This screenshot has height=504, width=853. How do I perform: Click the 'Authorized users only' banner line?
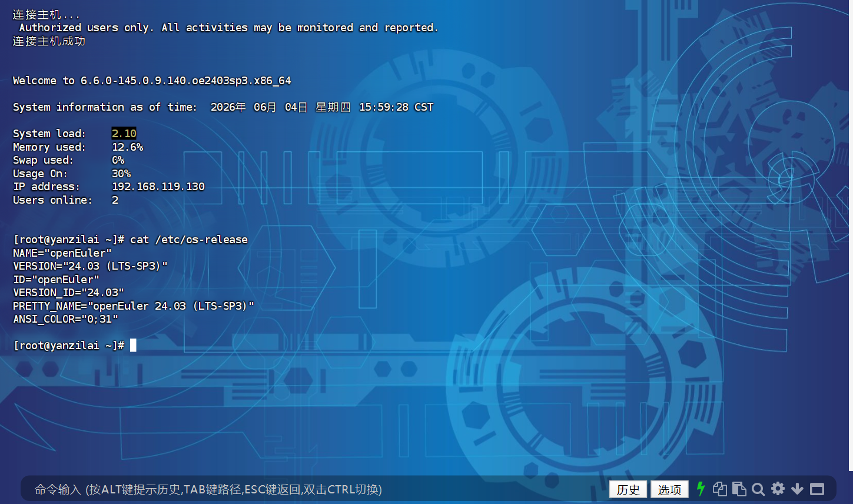(x=229, y=28)
